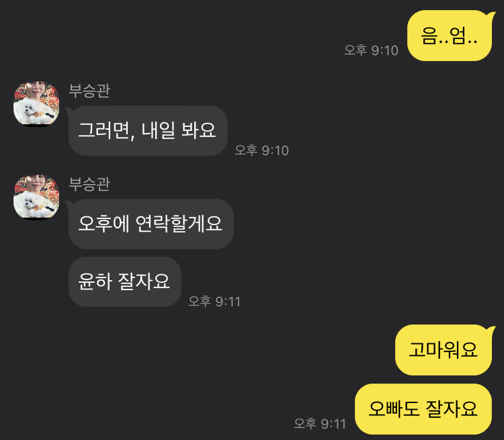Select the '고마워요' yellow message bubble
Viewport: 504px width, 440px height.
tap(444, 350)
